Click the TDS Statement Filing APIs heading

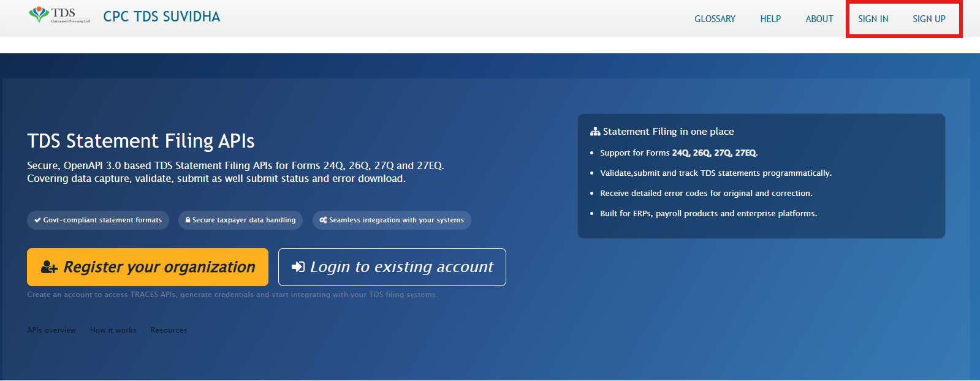click(x=141, y=141)
